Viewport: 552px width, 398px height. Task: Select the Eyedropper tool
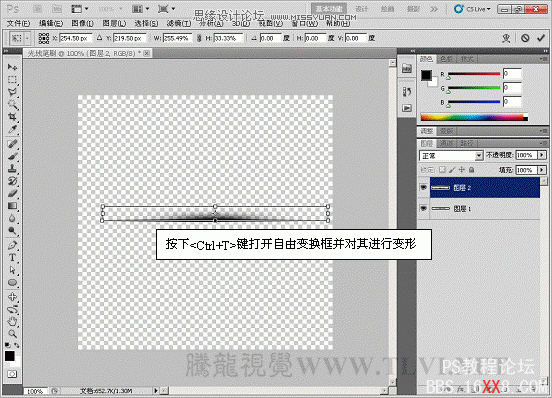point(12,129)
